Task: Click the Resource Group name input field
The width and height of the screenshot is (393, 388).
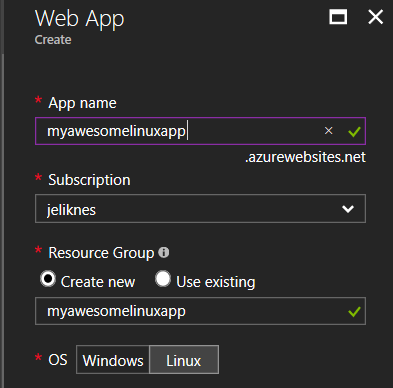Action: pos(200,311)
